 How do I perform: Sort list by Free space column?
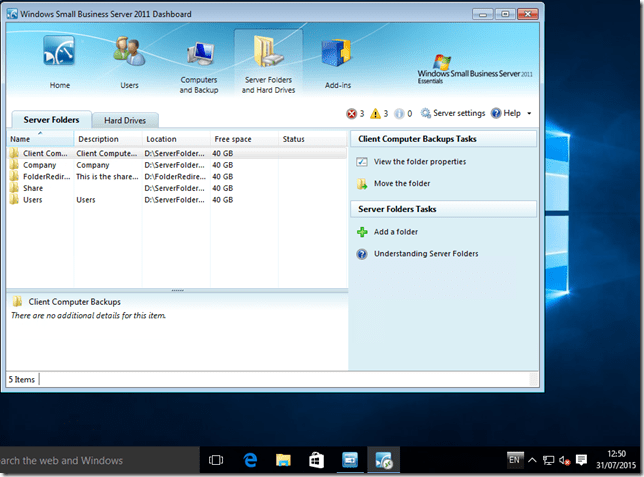point(243,139)
